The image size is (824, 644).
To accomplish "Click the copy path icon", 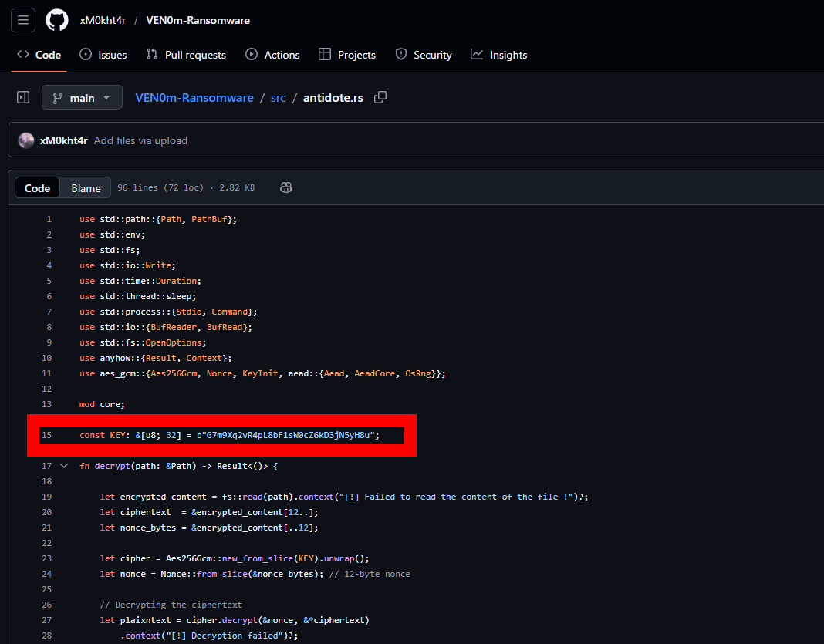I will pyautogui.click(x=380, y=98).
